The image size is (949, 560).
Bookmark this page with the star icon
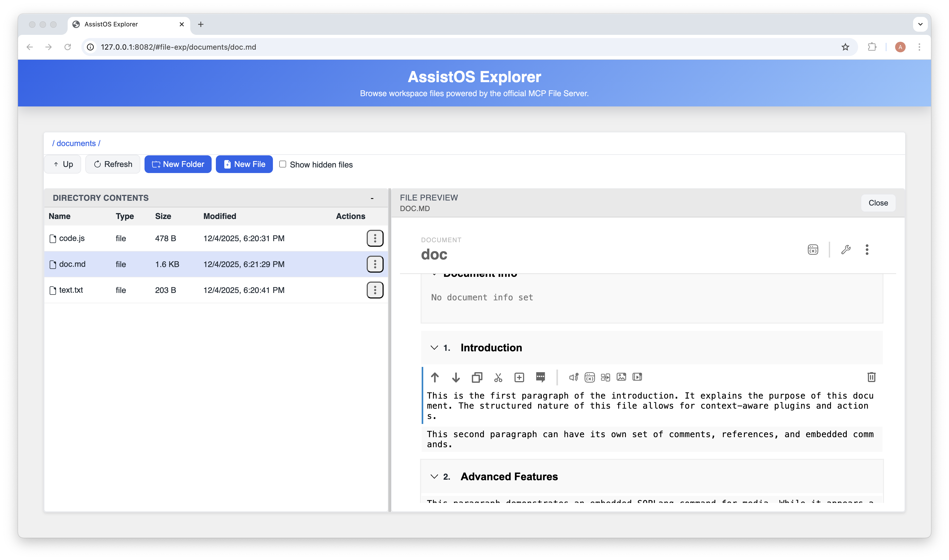845,47
